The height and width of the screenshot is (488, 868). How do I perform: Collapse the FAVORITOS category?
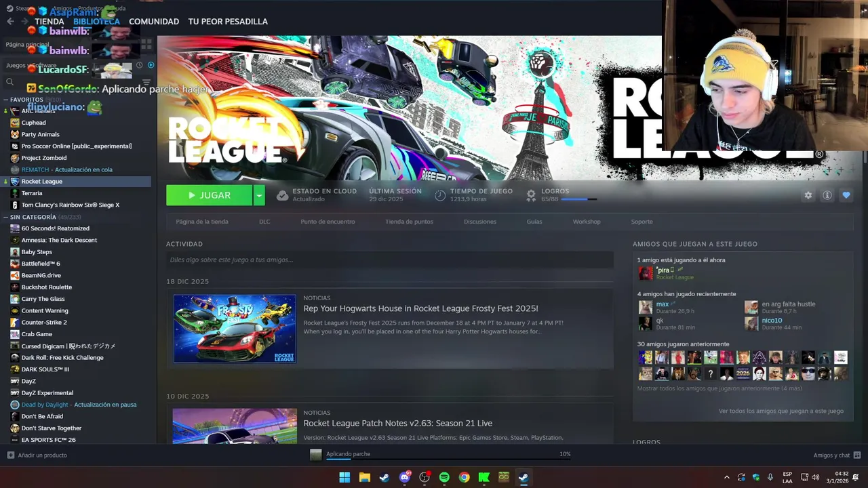[5, 100]
